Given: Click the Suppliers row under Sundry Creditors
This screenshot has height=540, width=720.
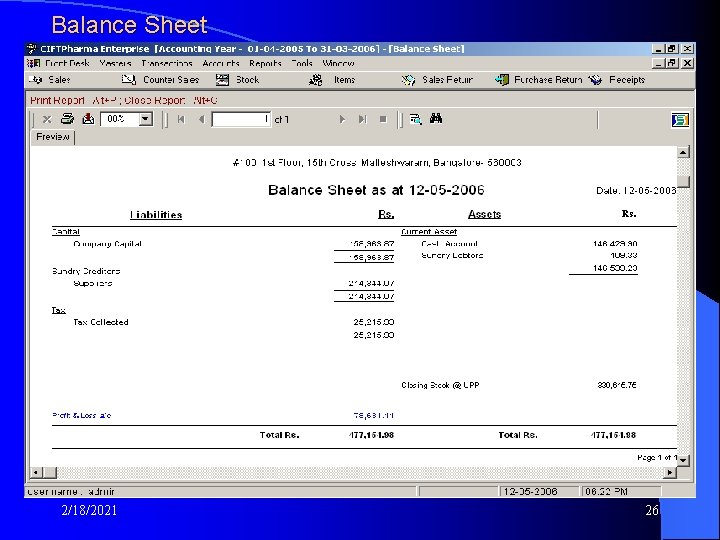Looking at the screenshot, I should (x=92, y=283).
